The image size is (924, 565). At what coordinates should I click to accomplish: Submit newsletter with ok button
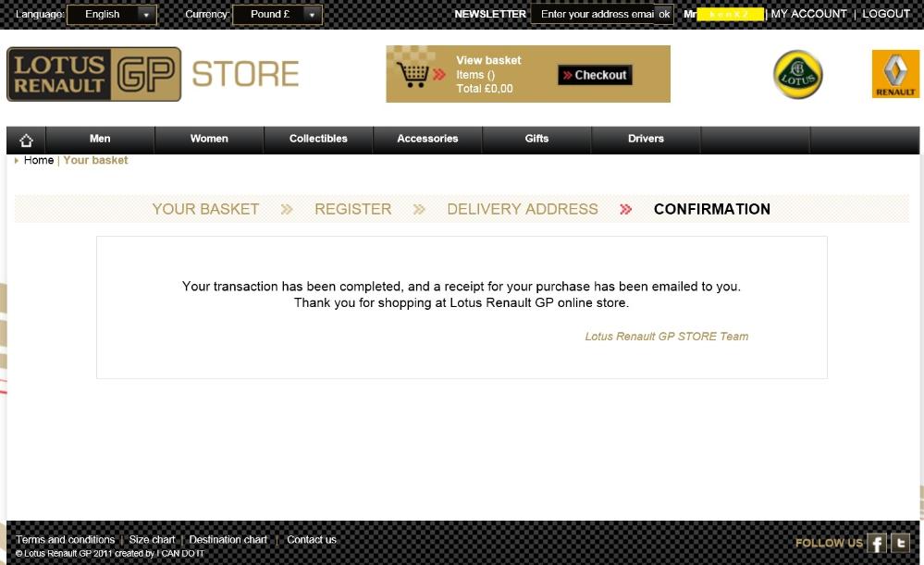point(664,15)
